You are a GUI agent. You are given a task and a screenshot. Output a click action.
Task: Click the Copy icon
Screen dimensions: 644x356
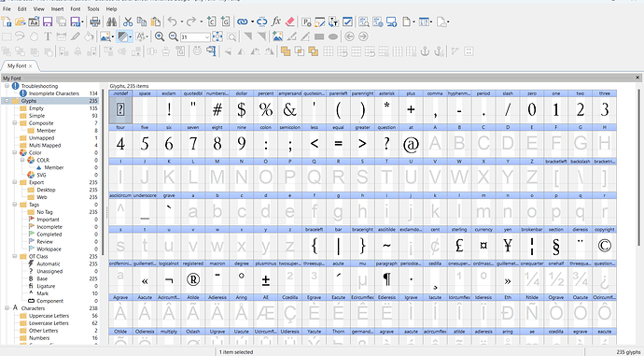click(x=142, y=21)
